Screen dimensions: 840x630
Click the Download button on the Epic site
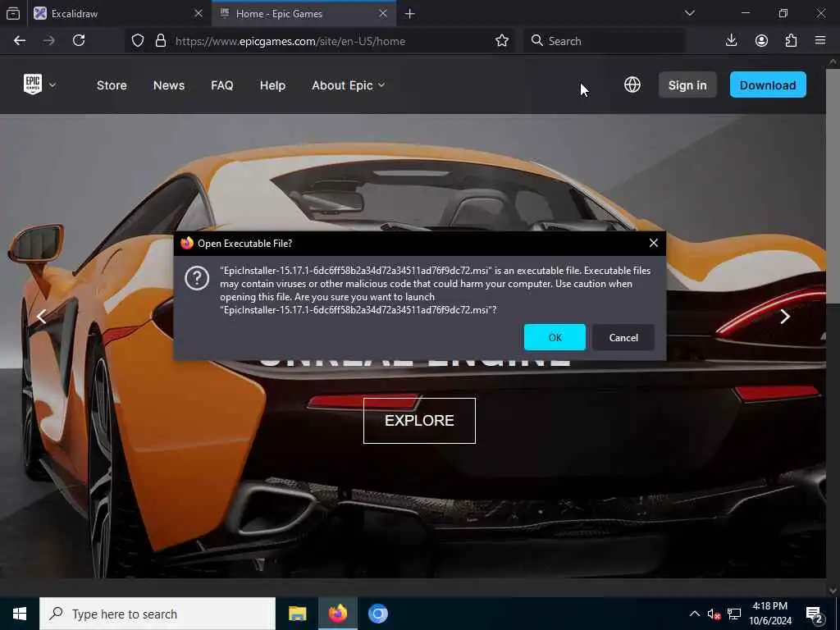pos(768,85)
